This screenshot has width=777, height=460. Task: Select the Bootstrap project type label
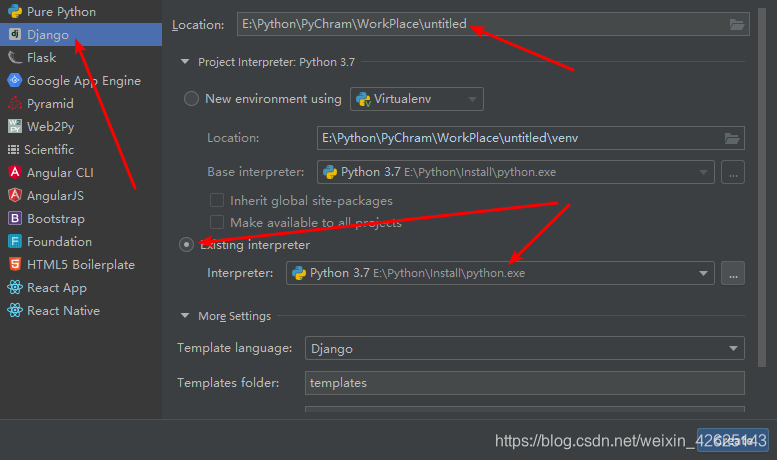pyautogui.click(x=56, y=219)
